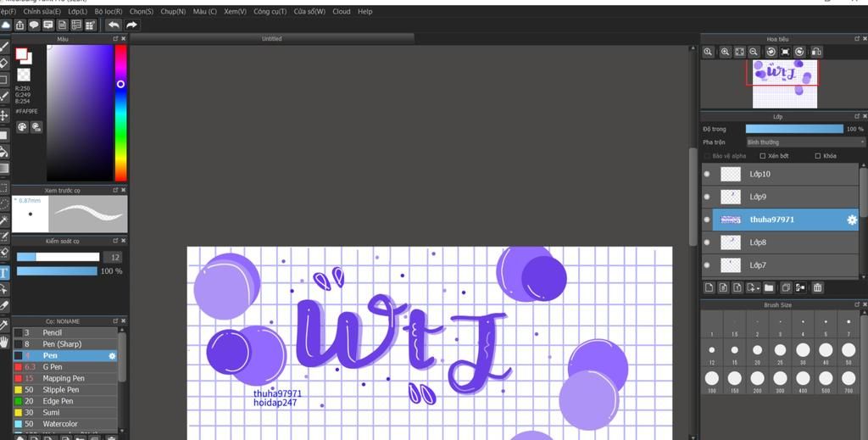Image resolution: width=868 pixels, height=440 pixels.
Task: Open settings gear for thuha97971 layer
Action: 852,220
